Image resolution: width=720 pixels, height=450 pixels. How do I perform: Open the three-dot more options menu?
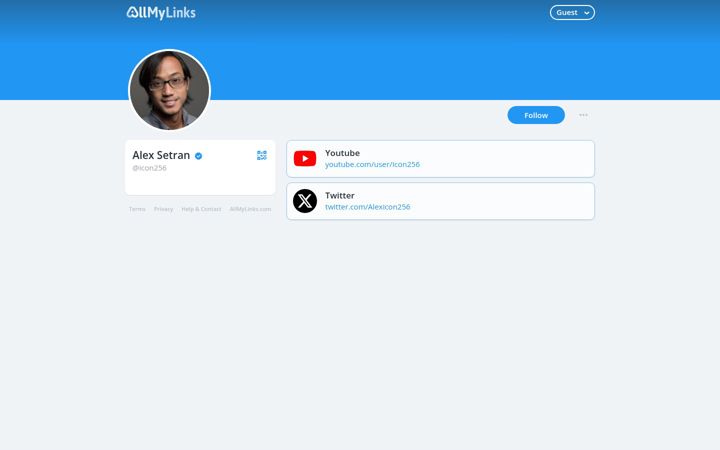(583, 115)
